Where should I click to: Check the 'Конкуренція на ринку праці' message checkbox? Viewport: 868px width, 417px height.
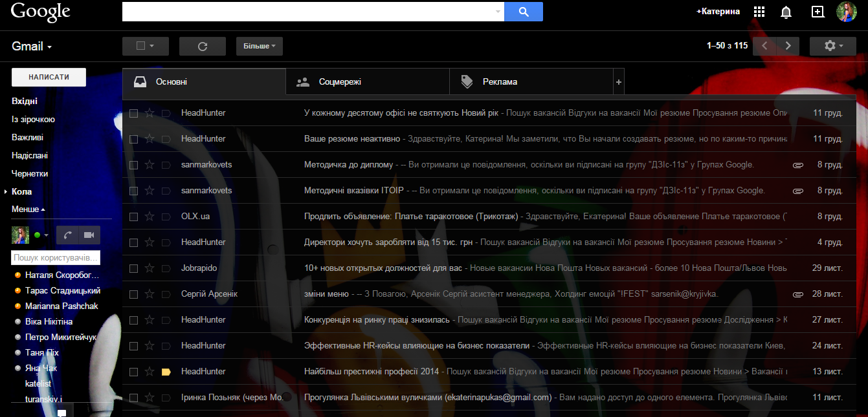[133, 320]
